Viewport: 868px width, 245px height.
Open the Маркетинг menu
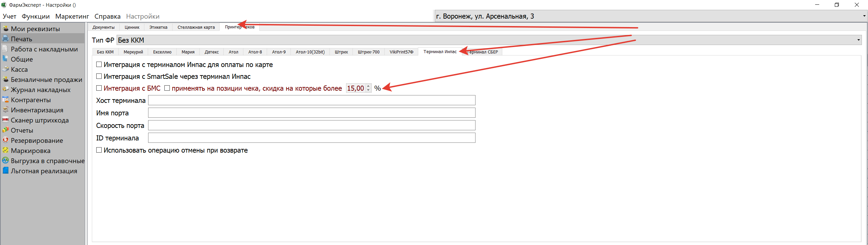click(x=72, y=16)
